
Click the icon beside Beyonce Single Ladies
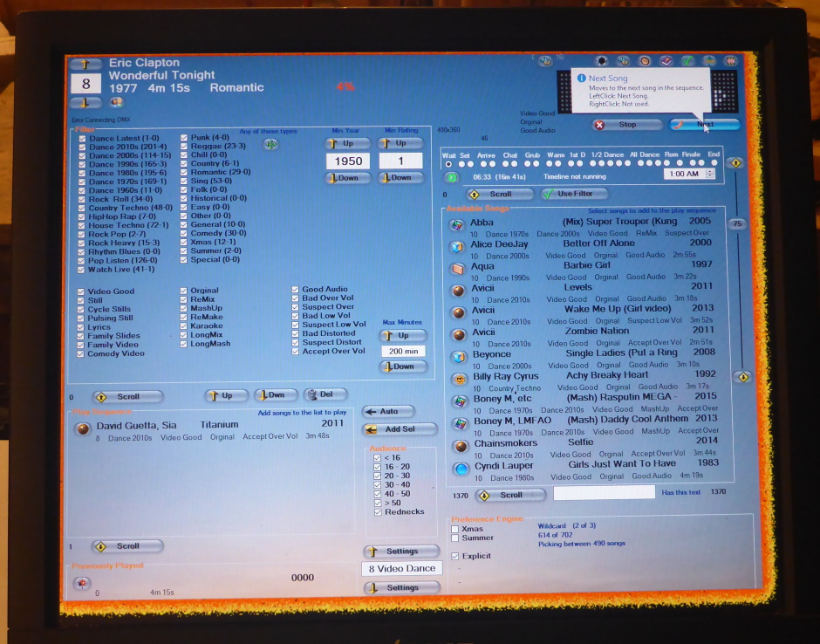pos(459,357)
